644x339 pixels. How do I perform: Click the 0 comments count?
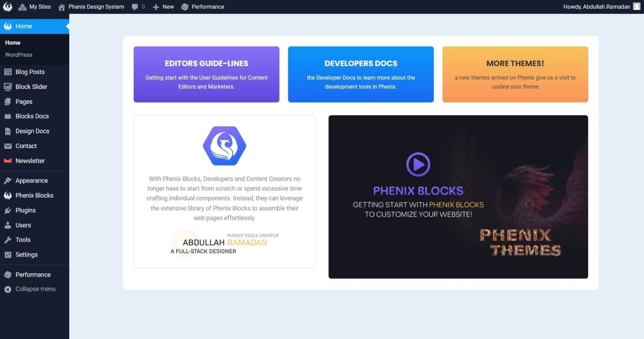point(143,7)
